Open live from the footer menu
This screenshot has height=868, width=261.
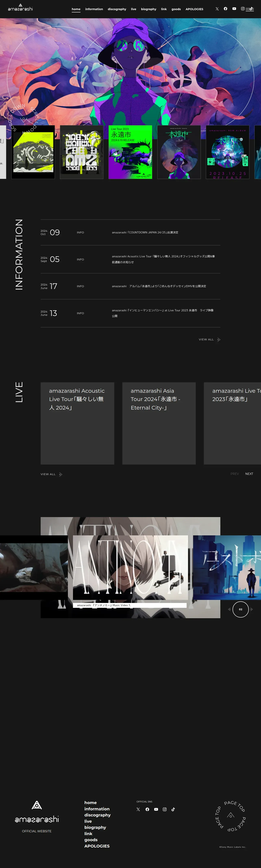(x=88, y=821)
